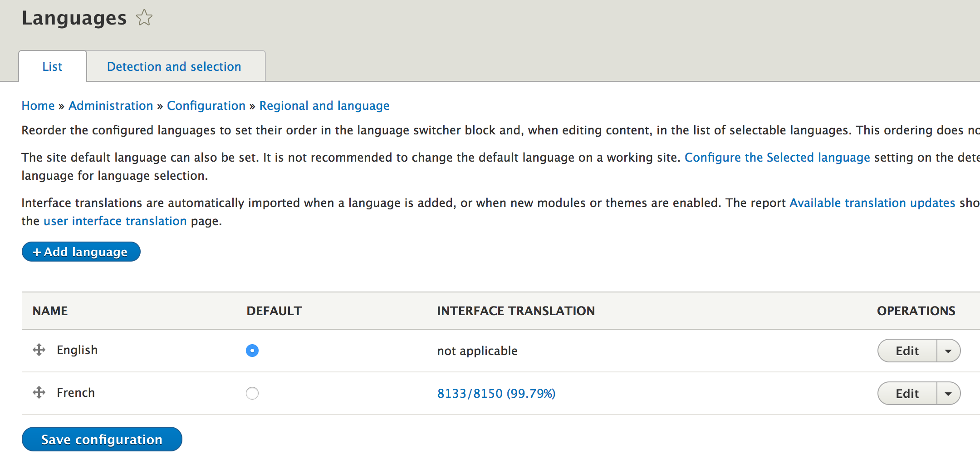Select English as the default language
Viewport: 980px width, 465px height.
[252, 351]
